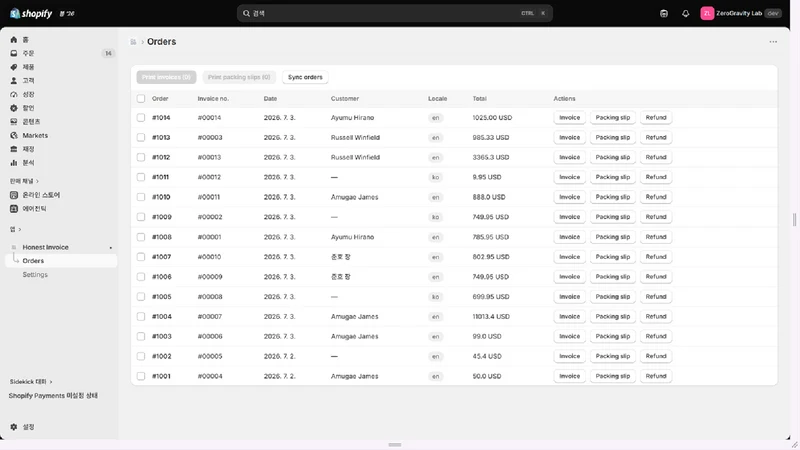Click the notifications bell icon
The image size is (800, 450).
(685, 13)
